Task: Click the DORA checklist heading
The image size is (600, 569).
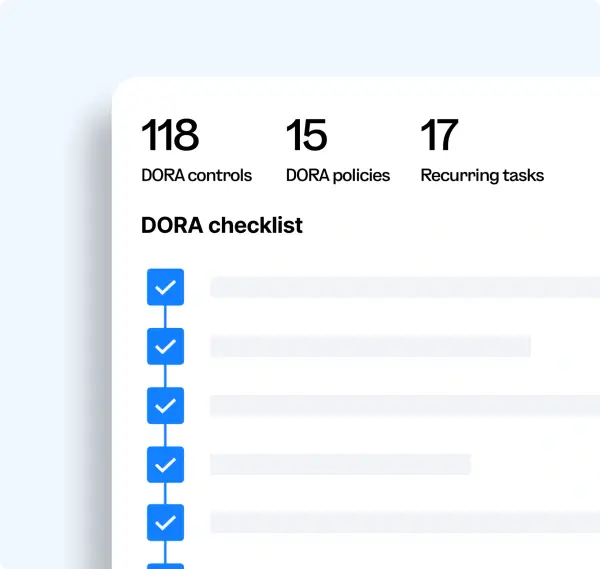Action: coord(222,226)
